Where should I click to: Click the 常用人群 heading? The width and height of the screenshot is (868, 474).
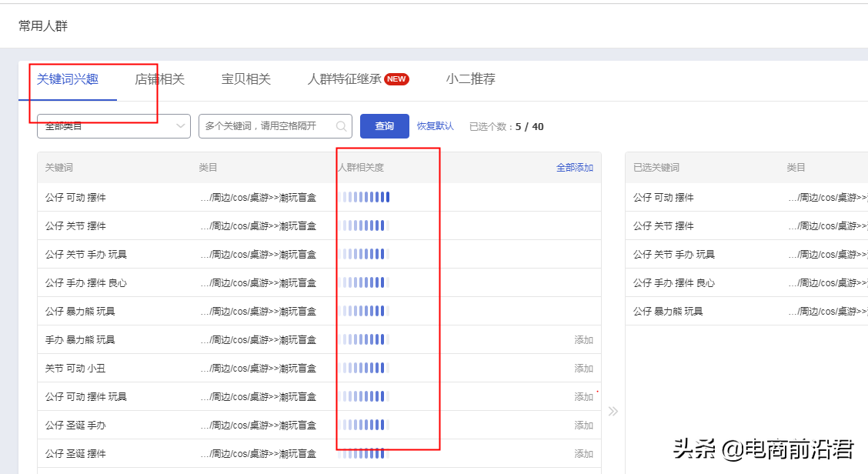(43, 26)
